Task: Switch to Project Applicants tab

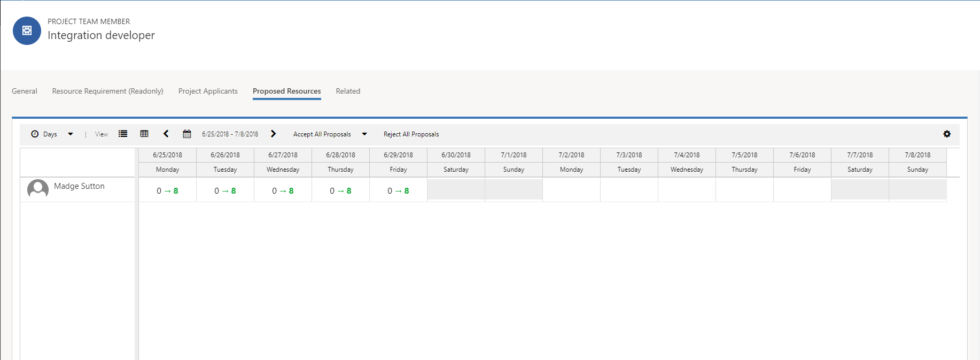Action: [208, 91]
